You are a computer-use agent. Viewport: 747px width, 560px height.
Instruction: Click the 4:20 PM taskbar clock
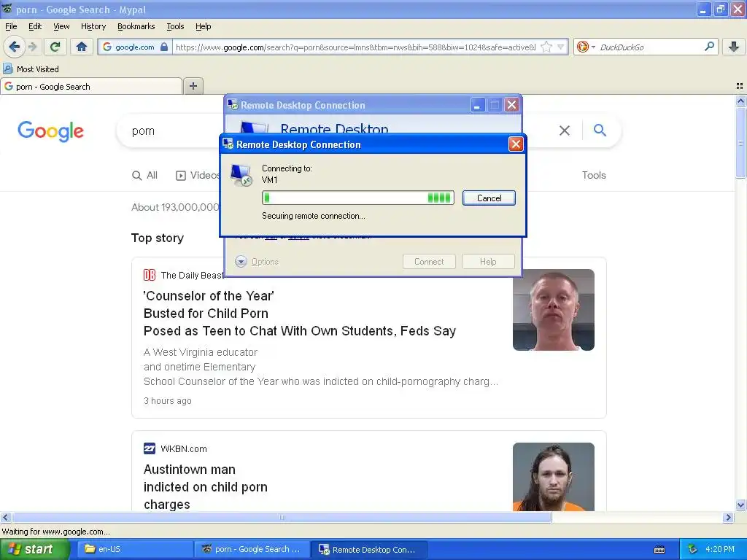pyautogui.click(x=720, y=549)
